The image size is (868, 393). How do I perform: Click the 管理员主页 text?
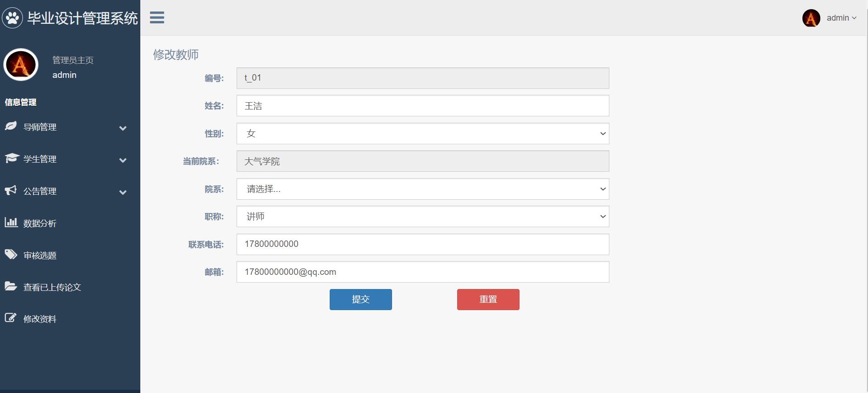pyautogui.click(x=73, y=60)
